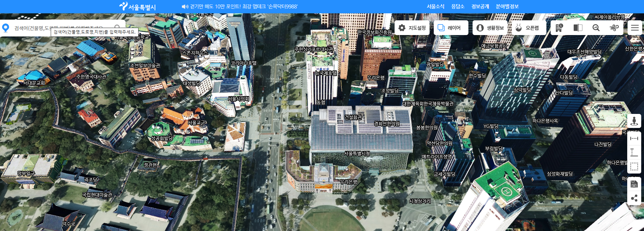Click the 시청삼거리 map label
The height and width of the screenshot is (231, 644).
point(420,201)
